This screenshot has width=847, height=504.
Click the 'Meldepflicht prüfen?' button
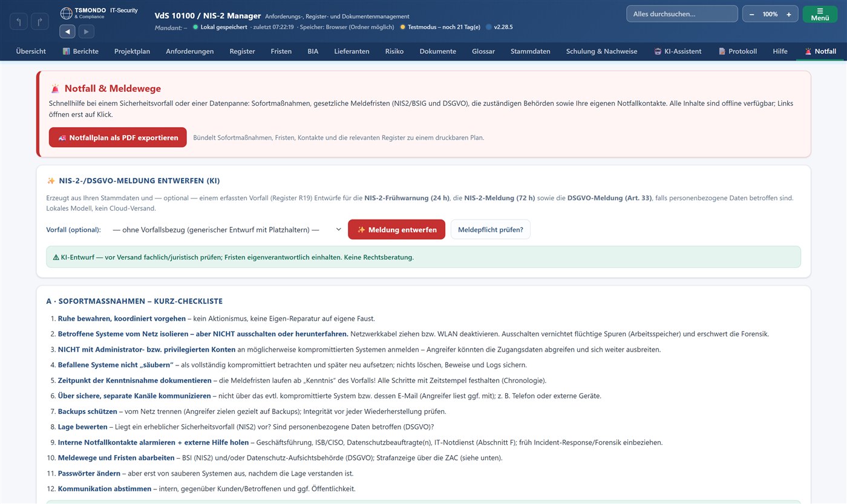tap(491, 230)
